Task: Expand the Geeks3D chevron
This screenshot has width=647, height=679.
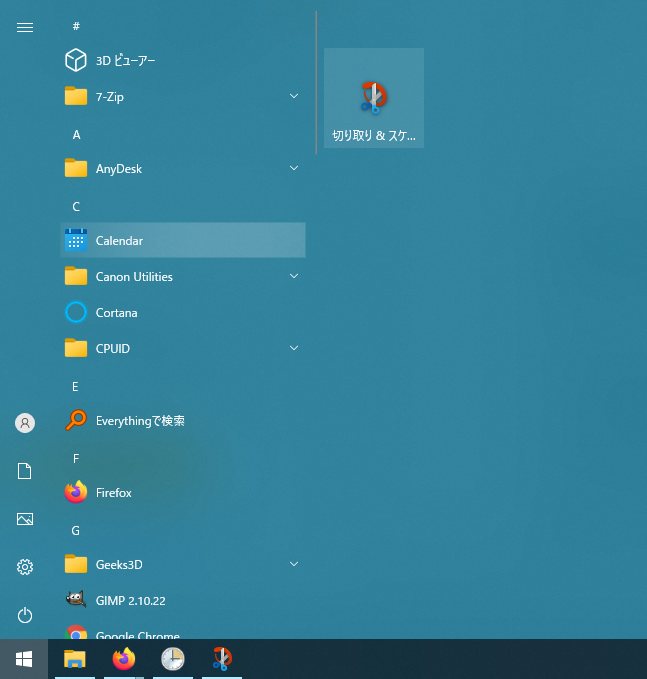Action: pos(294,564)
